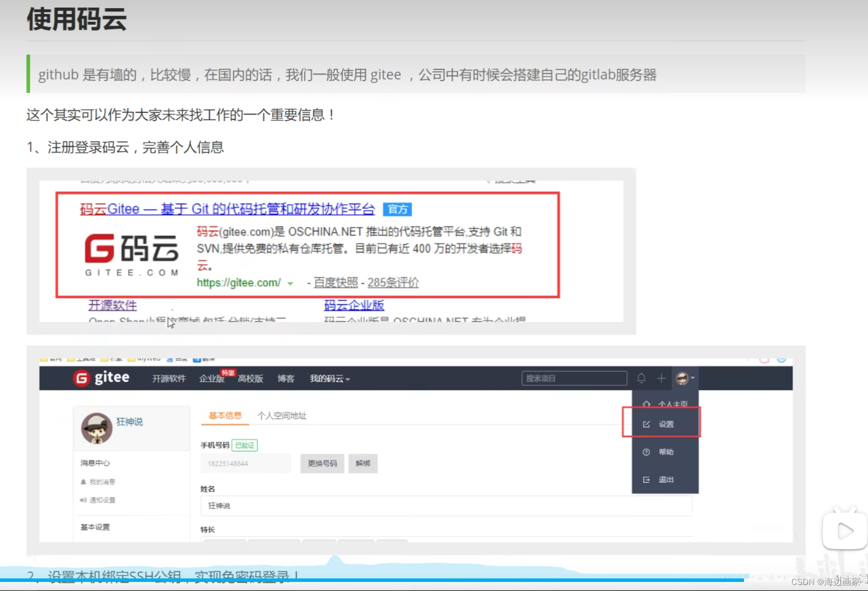
Task: Open the 码云企业版 sub-link under result
Action: 354,305
